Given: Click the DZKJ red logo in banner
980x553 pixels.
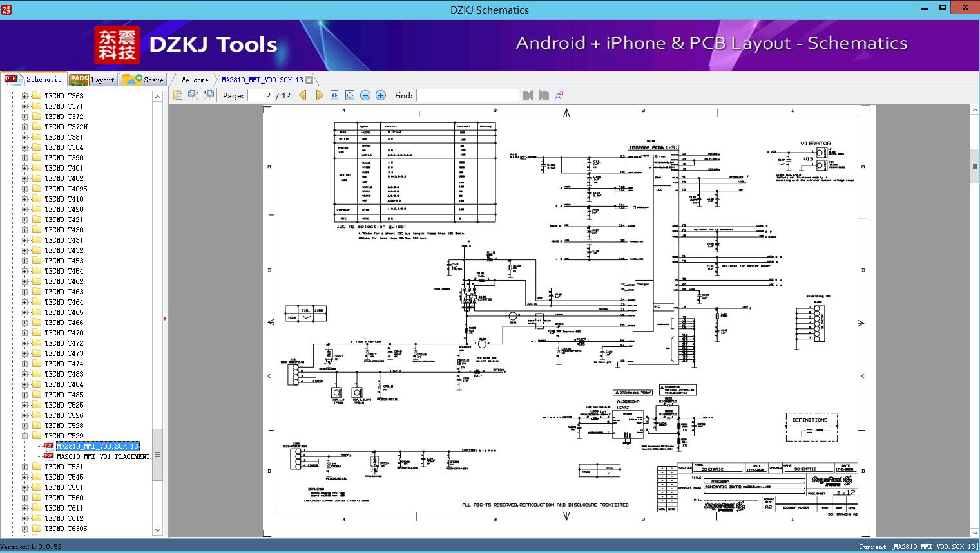Looking at the screenshot, I should [x=117, y=44].
